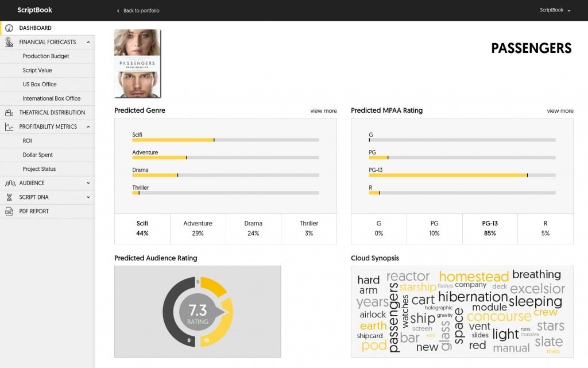This screenshot has width=588, height=368.
Task: Click 'sleeping' in the word cloud
Action: (536, 301)
